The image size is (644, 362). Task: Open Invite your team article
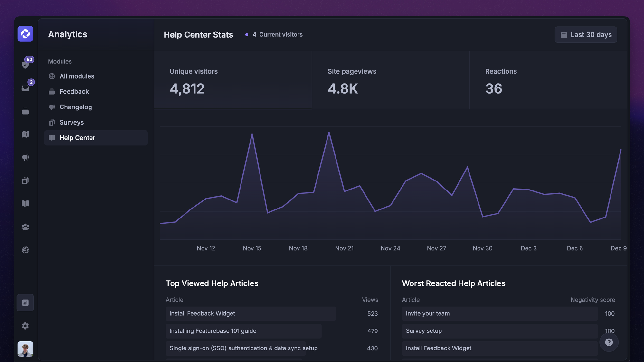[x=500, y=314]
